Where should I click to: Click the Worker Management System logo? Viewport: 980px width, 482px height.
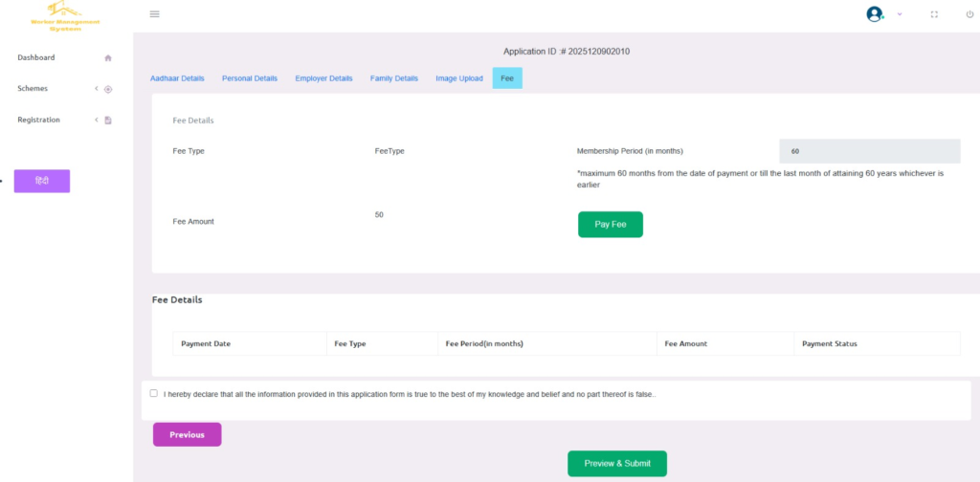click(65, 15)
